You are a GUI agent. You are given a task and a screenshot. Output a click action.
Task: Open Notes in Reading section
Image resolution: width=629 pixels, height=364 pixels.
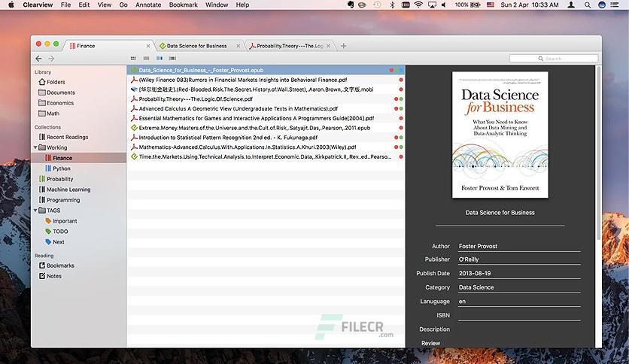click(53, 276)
